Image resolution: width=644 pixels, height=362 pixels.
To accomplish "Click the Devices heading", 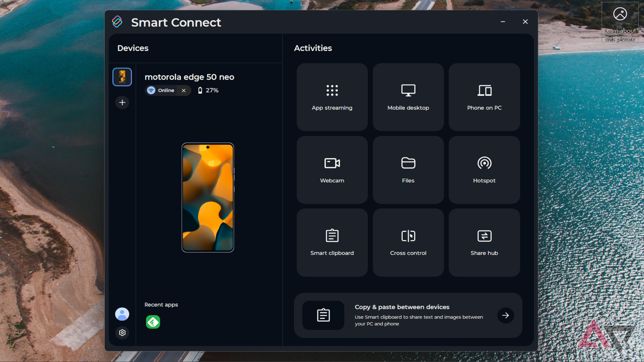I will click(x=133, y=48).
